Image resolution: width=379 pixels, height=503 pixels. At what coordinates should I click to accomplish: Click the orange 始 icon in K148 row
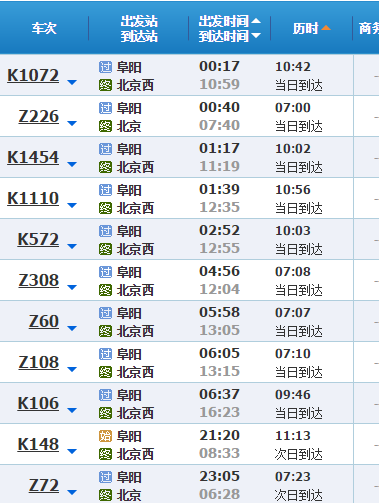pos(105,436)
